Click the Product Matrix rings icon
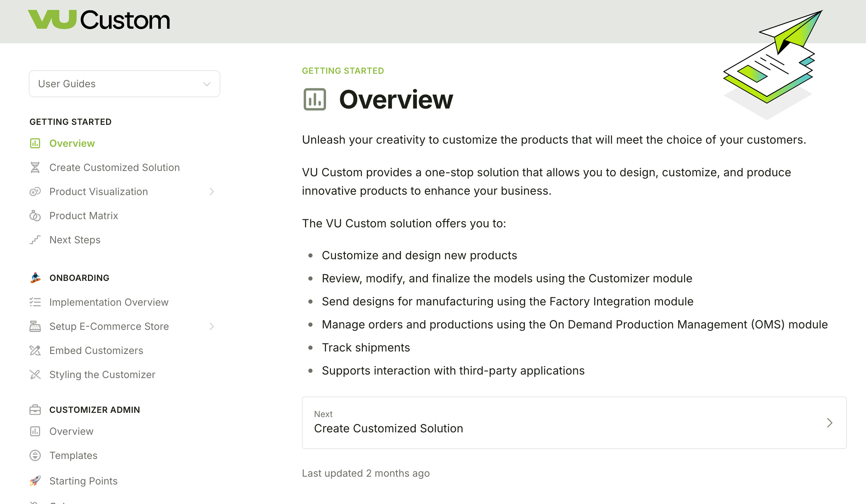Image resolution: width=866 pixels, height=504 pixels. coord(35,216)
